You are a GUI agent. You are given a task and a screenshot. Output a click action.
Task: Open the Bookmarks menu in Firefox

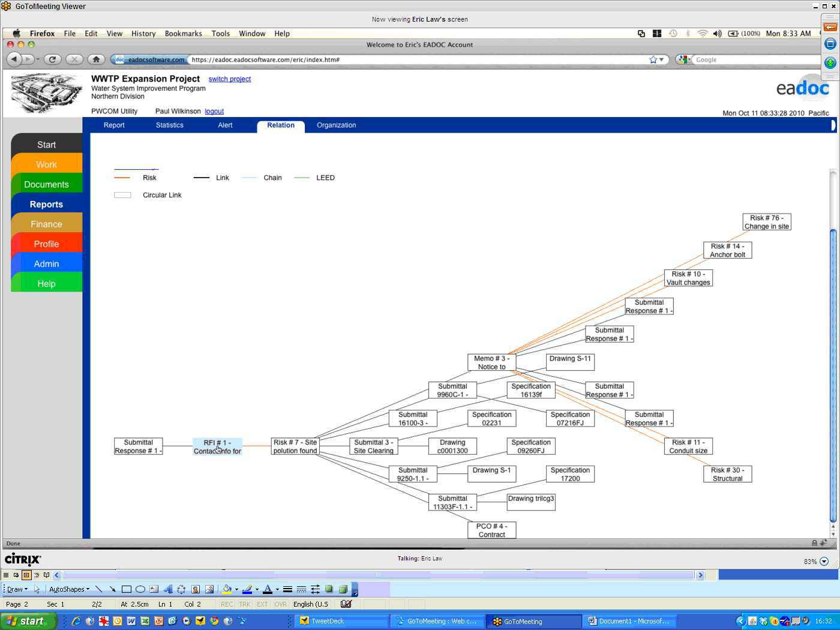[x=183, y=34]
